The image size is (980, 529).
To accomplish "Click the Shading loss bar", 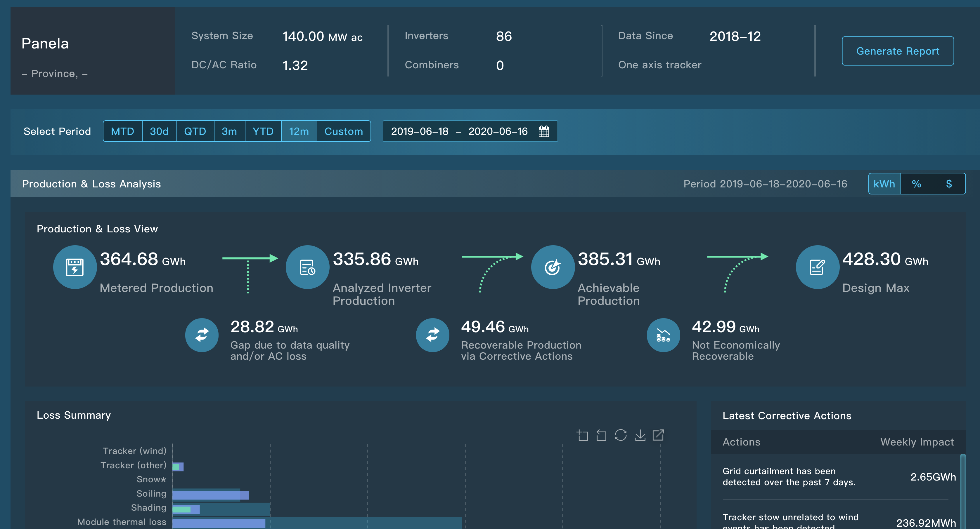I will [186, 509].
